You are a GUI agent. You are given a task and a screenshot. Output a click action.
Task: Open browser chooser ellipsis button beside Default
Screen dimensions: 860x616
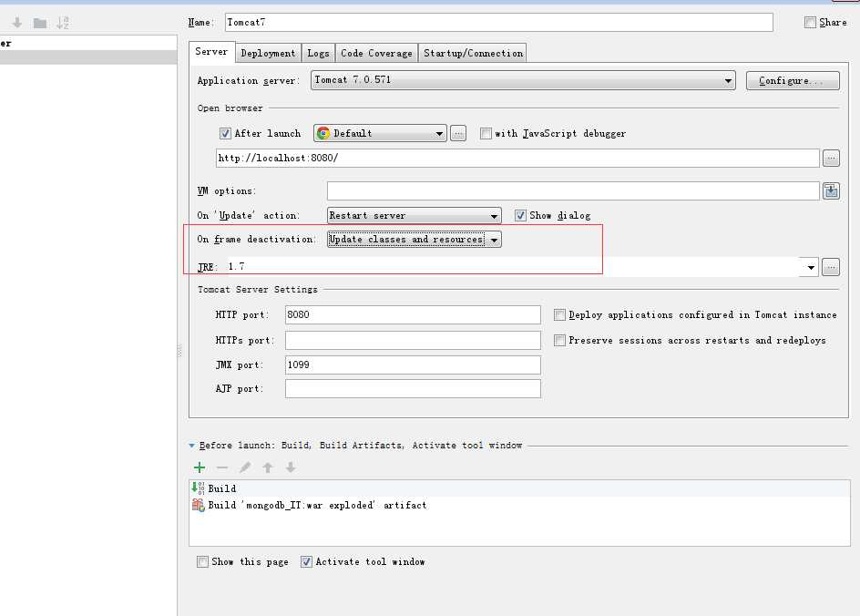click(x=458, y=133)
